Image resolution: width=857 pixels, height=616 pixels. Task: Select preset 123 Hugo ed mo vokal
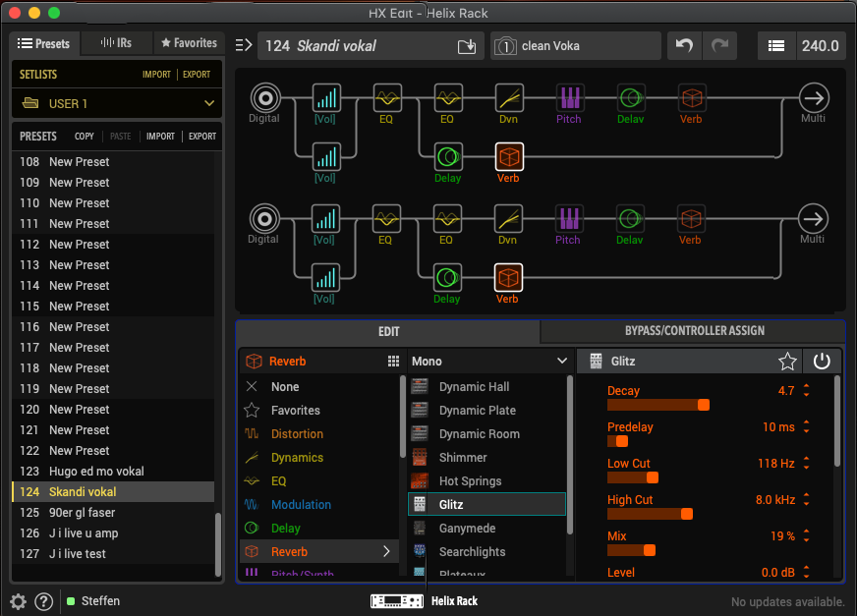[x=113, y=472]
